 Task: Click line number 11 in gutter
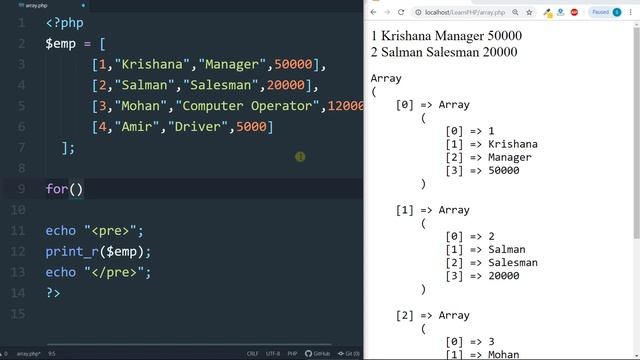point(18,231)
